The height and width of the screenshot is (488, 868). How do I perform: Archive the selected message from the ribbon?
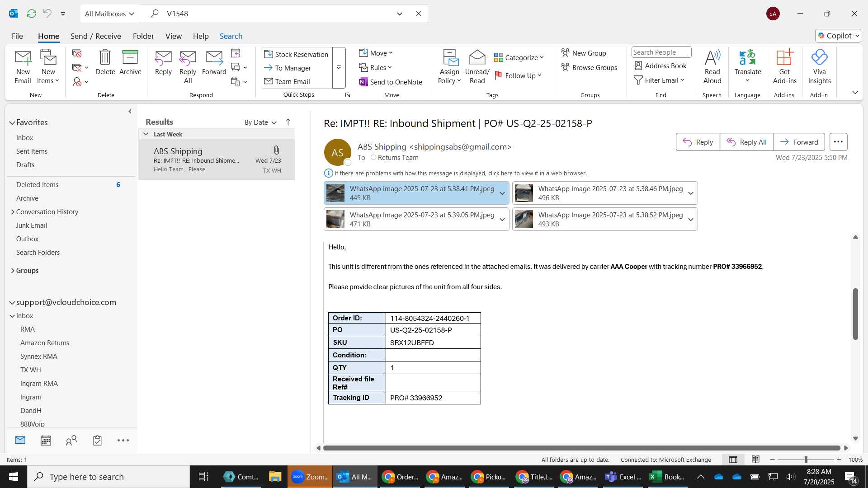point(130,62)
